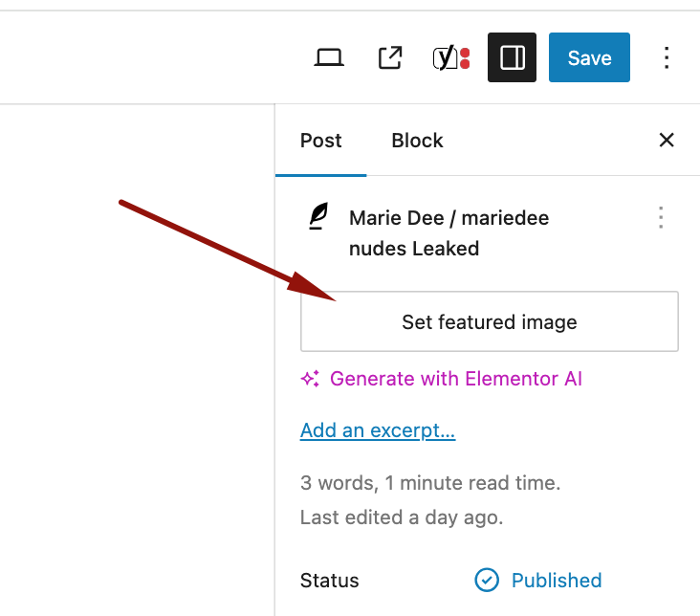Click the Status label
This screenshot has width=700, height=616.
[330, 581]
